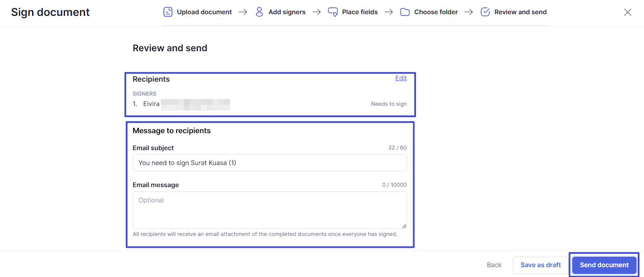
Task: Click the Email subject input field
Action: (x=270, y=163)
